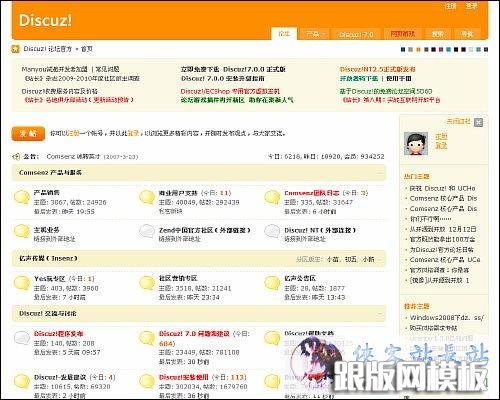Open the Discuz! 7.0 header tab
500x400 pixels.
point(356,34)
